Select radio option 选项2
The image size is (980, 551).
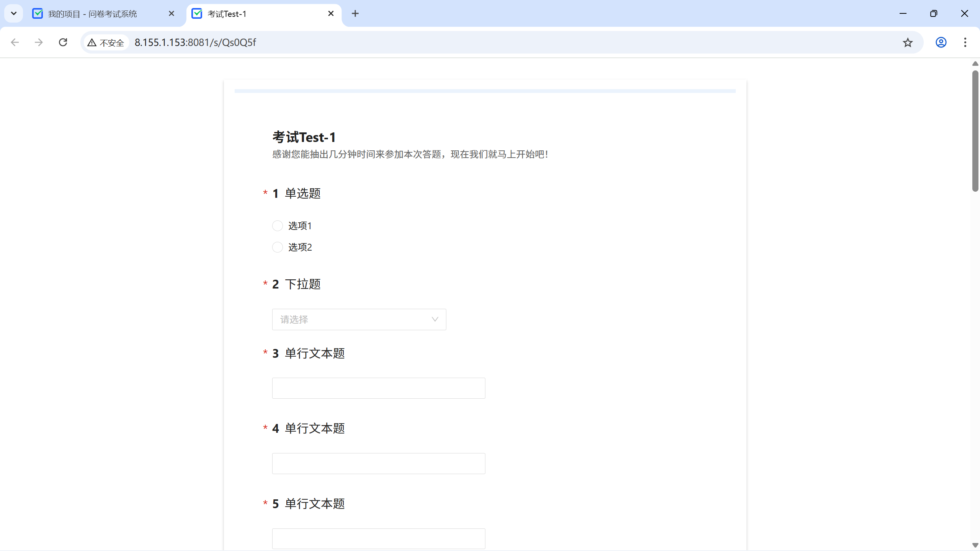[278, 247]
